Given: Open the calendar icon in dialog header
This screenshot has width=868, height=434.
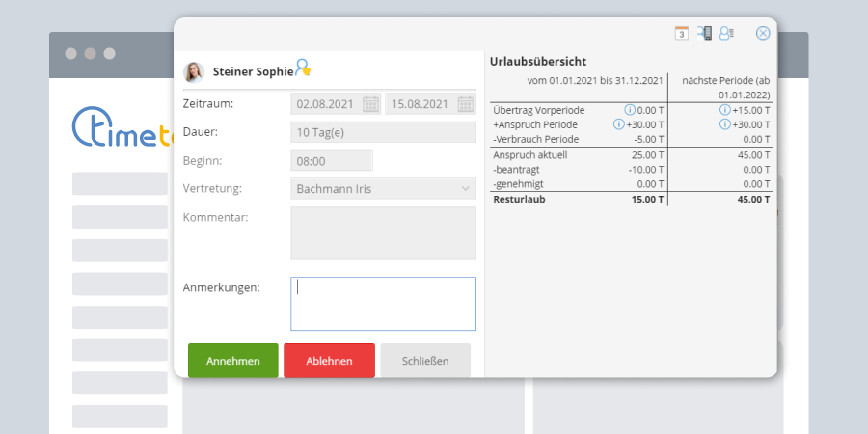Looking at the screenshot, I should tap(682, 33).
